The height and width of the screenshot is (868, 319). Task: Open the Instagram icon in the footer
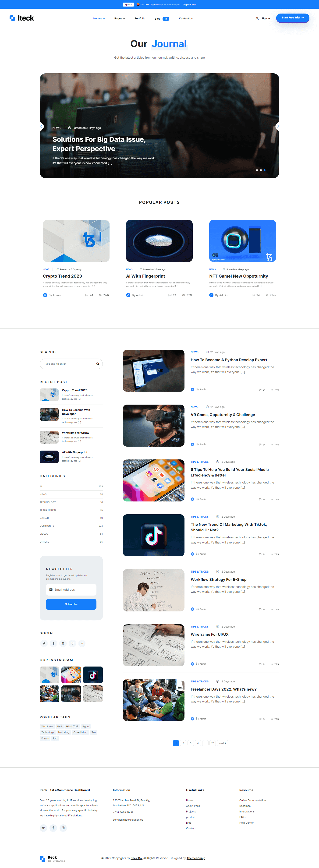(x=63, y=828)
